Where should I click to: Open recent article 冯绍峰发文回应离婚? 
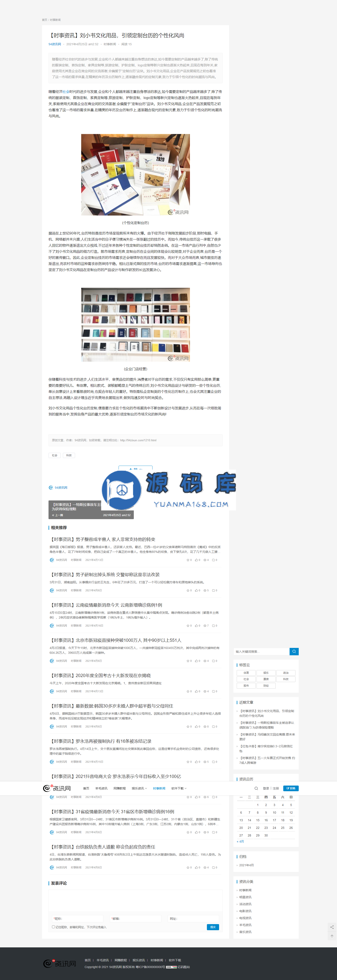coord(267,736)
